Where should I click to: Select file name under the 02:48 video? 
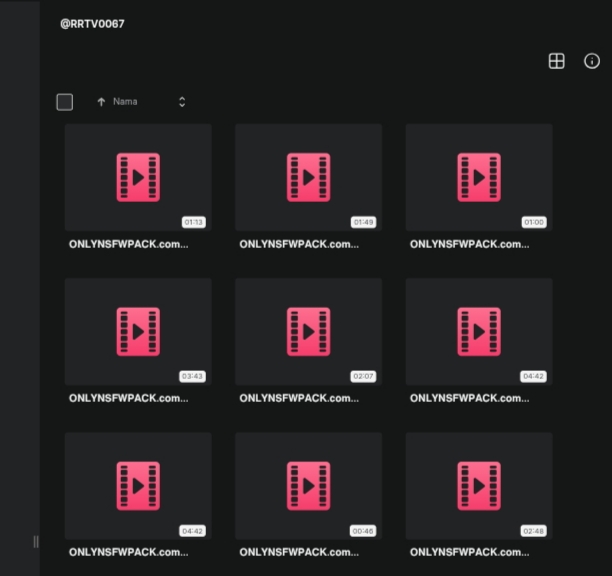pyautogui.click(x=470, y=552)
